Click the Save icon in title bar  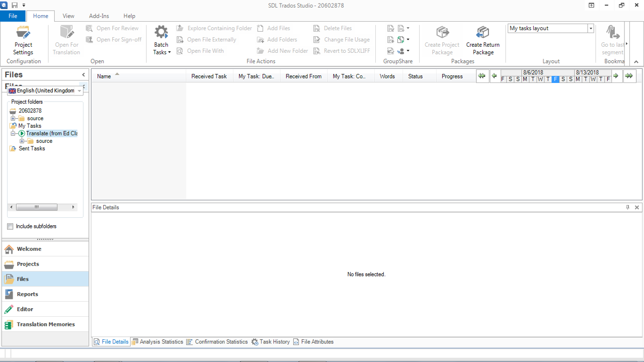15,5
